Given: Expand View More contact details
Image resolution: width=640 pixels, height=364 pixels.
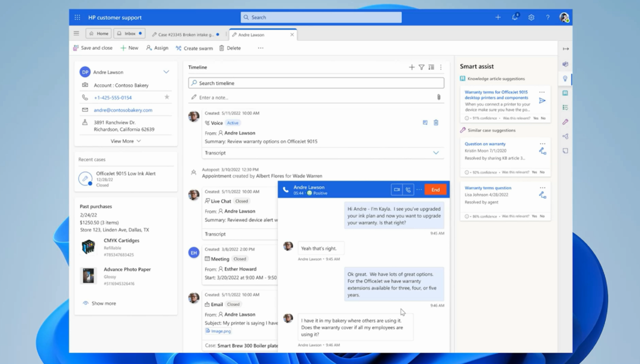Looking at the screenshot, I should tap(126, 141).
